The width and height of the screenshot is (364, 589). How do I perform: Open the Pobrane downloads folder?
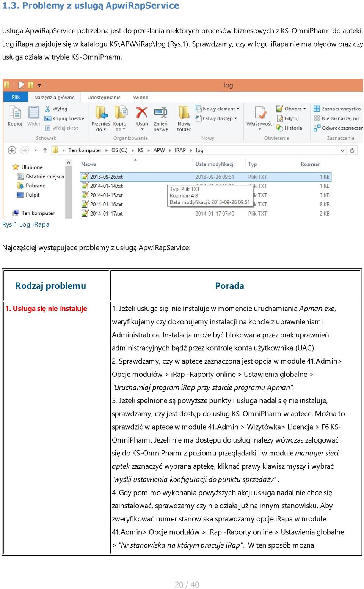point(31,186)
